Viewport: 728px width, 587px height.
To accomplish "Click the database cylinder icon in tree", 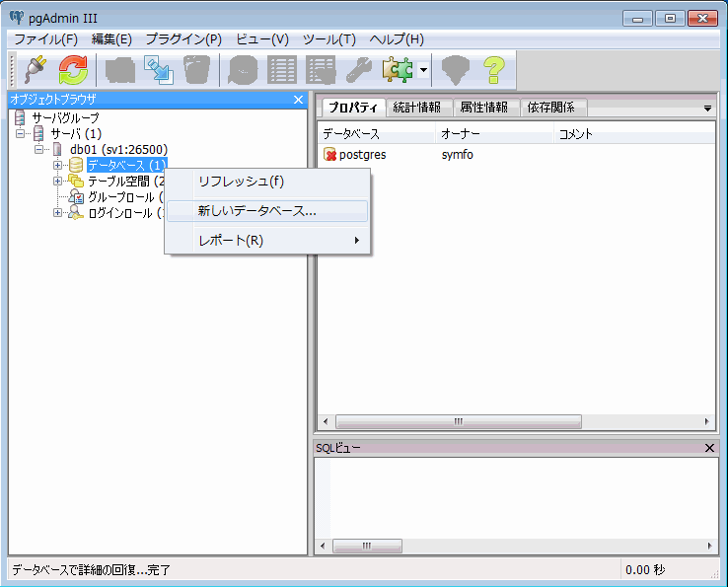I will pyautogui.click(x=76, y=166).
